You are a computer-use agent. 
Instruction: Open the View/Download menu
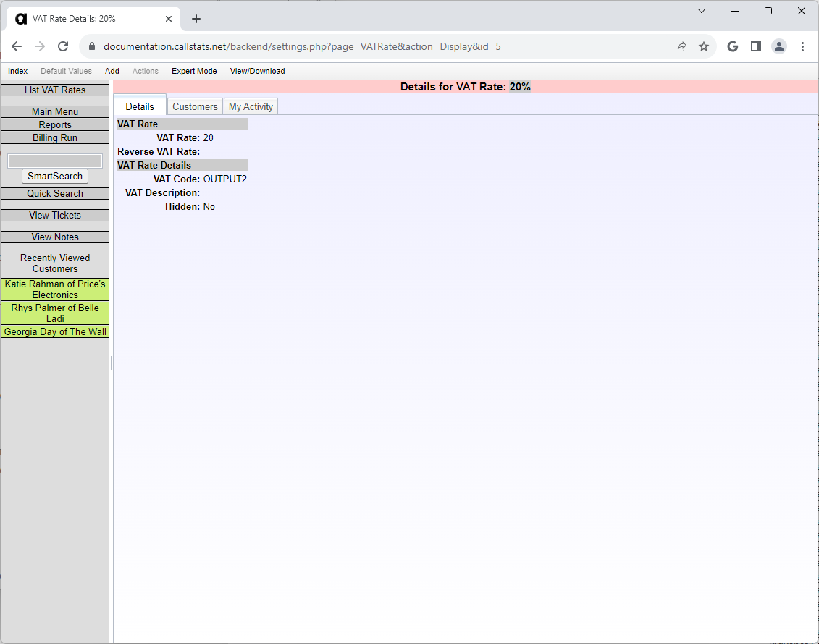coord(257,71)
